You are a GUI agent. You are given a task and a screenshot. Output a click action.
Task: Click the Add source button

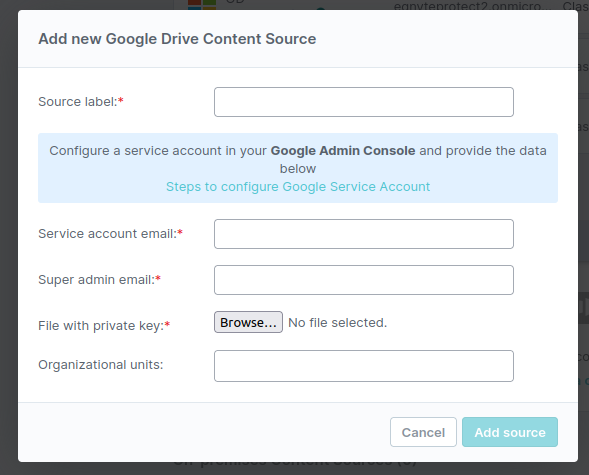point(510,432)
